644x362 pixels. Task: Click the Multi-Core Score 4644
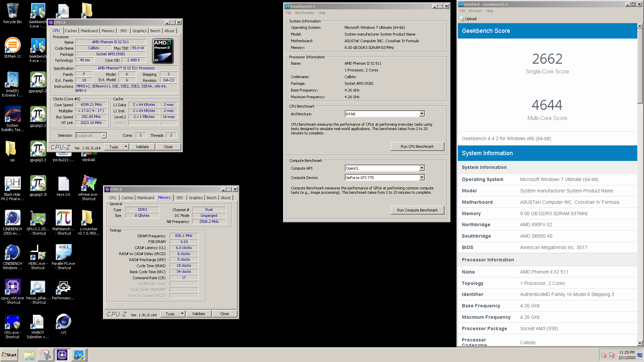(547, 105)
